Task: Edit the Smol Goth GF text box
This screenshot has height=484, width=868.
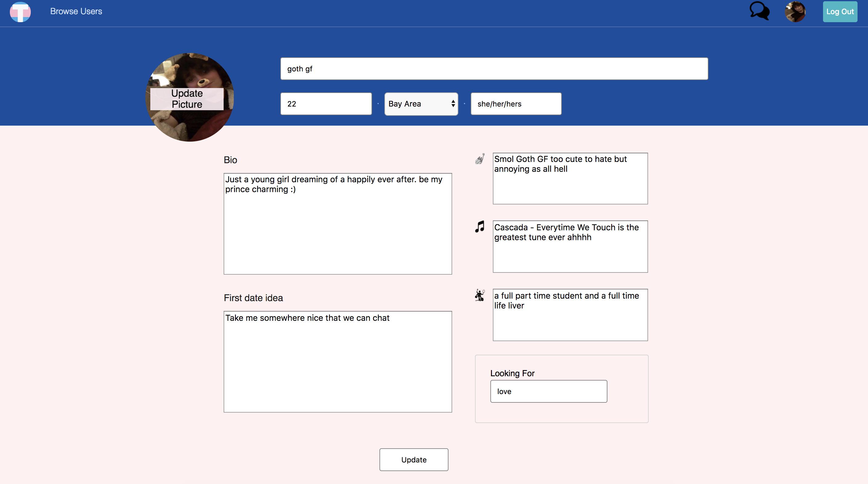Action: click(570, 179)
